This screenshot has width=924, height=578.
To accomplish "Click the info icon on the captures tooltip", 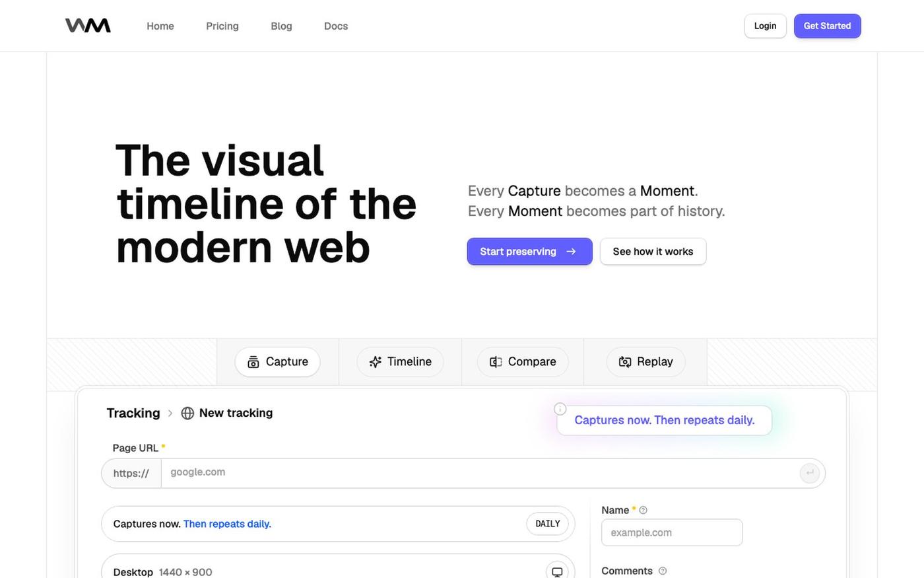I will coord(560,409).
